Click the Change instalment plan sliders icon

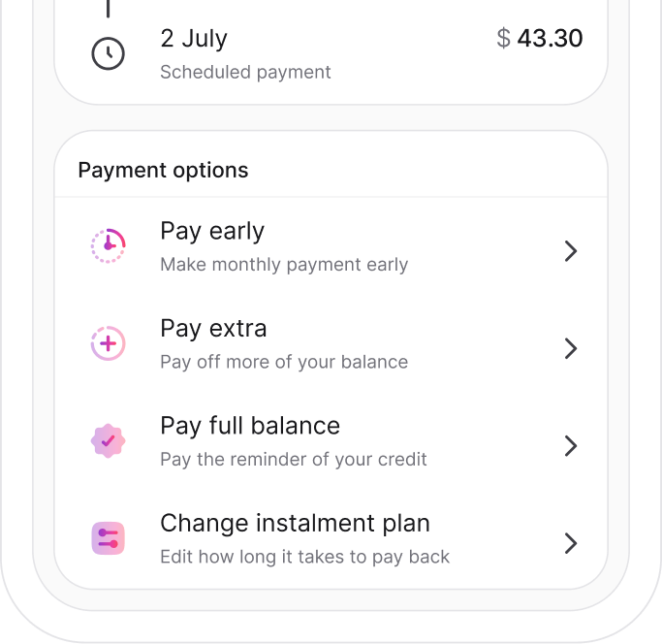(108, 538)
